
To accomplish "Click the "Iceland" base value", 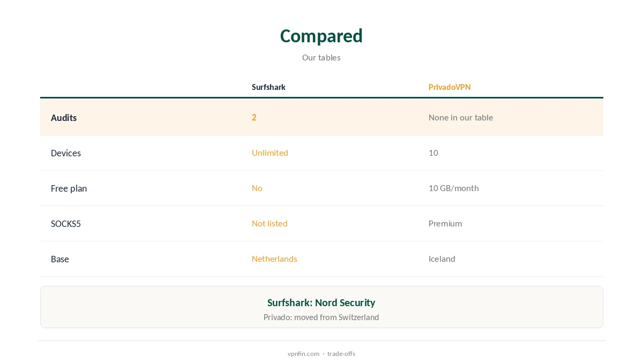I will 442,259.
